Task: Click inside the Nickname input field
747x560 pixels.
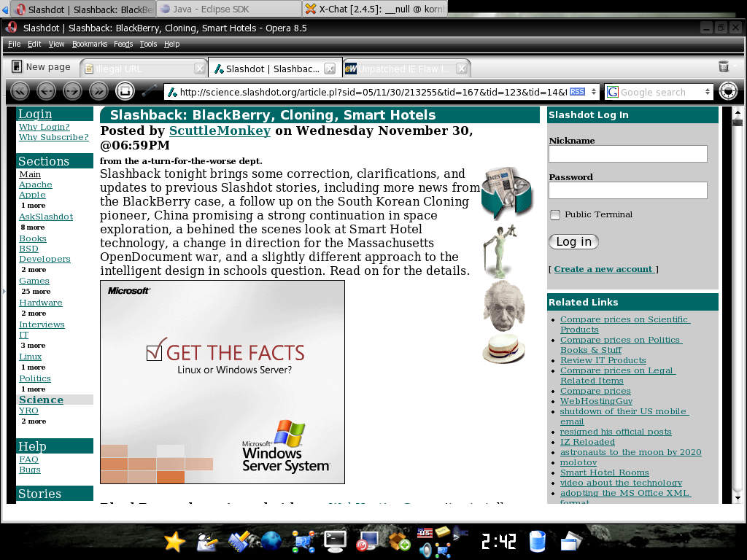Action: tap(627, 154)
